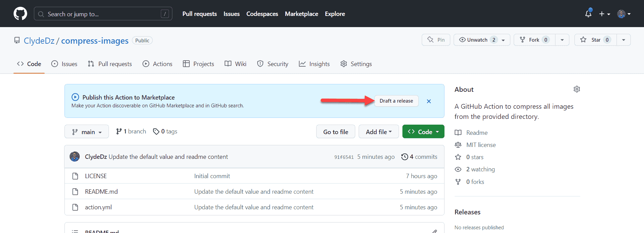Screen dimensions: 644x233
Task: Open the Insights tab
Action: pos(314,64)
